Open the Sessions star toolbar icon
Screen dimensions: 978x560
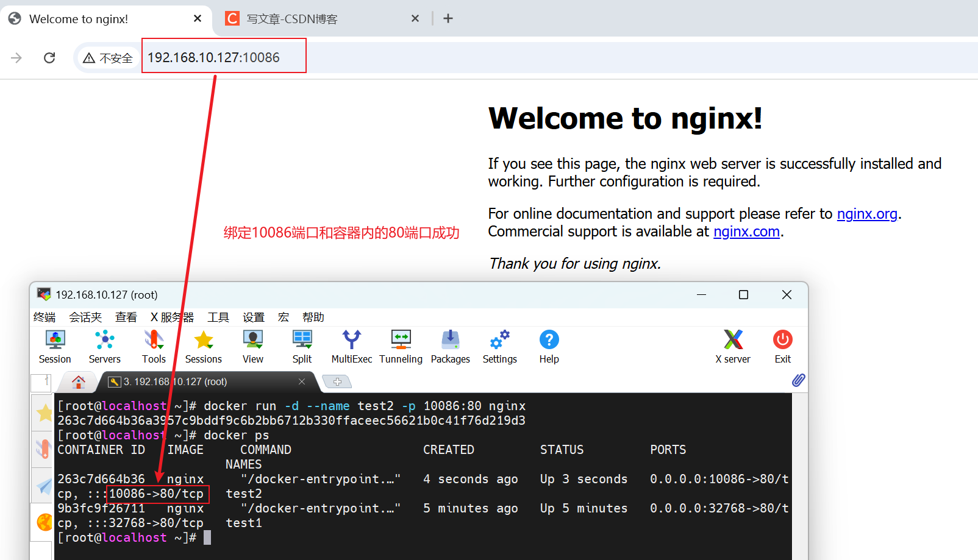[x=204, y=347]
